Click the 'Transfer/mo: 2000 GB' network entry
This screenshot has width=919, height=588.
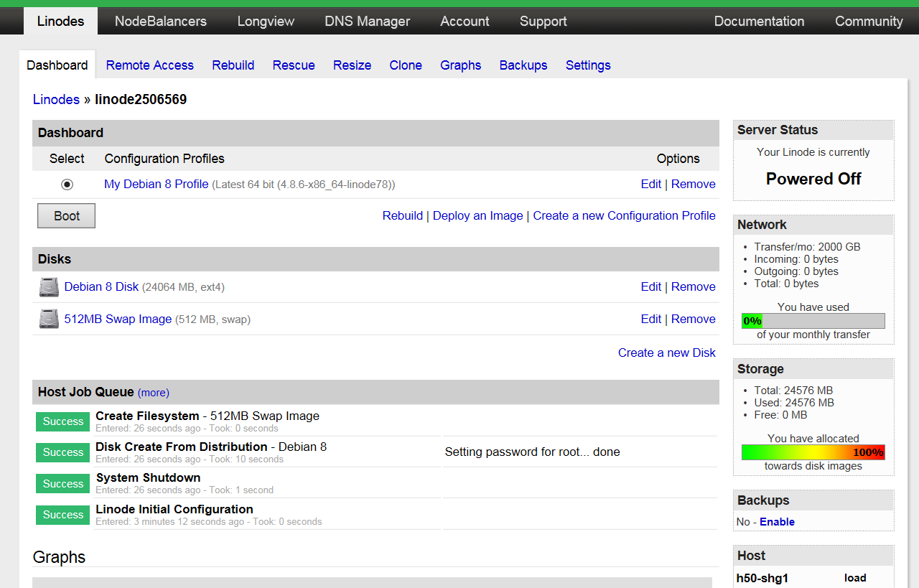tap(807, 247)
